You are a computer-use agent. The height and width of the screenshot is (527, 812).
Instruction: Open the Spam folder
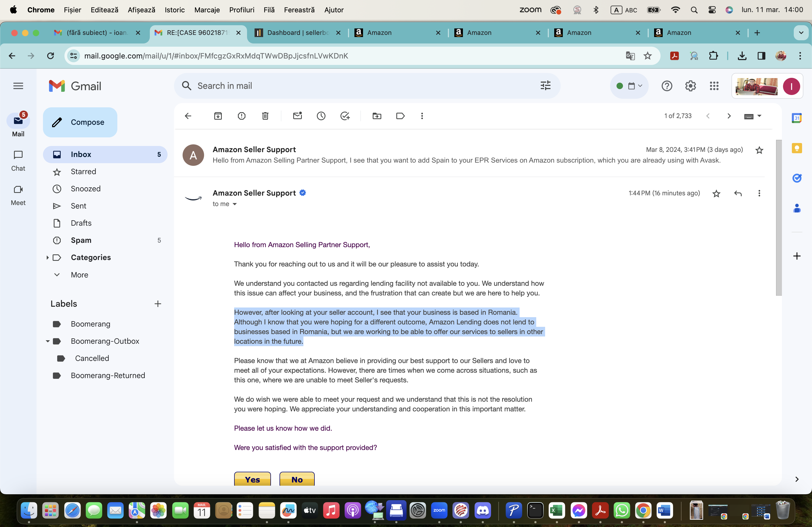pyautogui.click(x=105, y=240)
